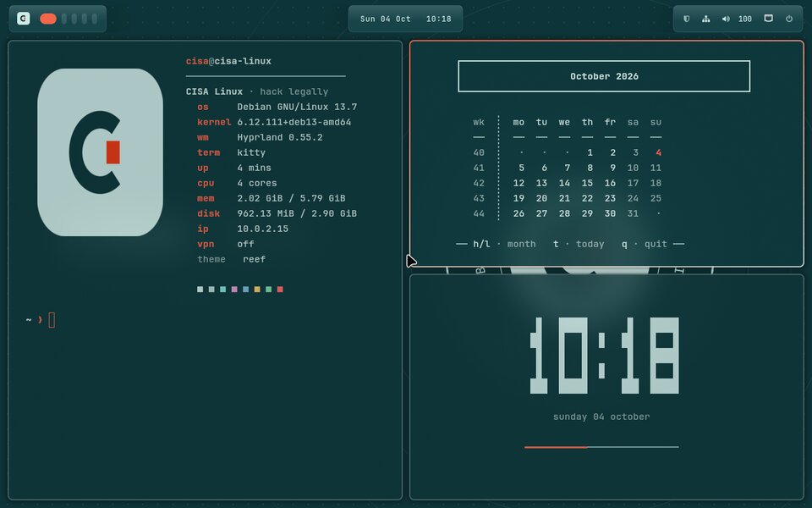Click the large 10:18 digital clock
Screen dimensions: 812x508
tap(604, 356)
